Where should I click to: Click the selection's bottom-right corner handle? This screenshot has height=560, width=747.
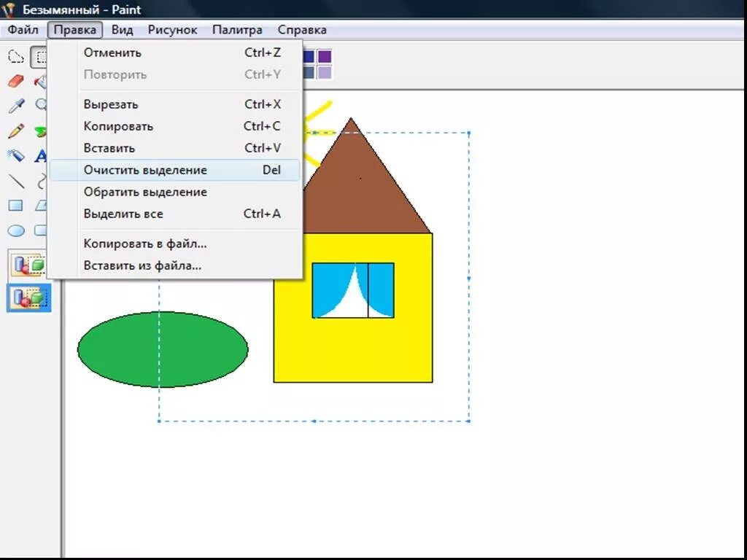(469, 421)
